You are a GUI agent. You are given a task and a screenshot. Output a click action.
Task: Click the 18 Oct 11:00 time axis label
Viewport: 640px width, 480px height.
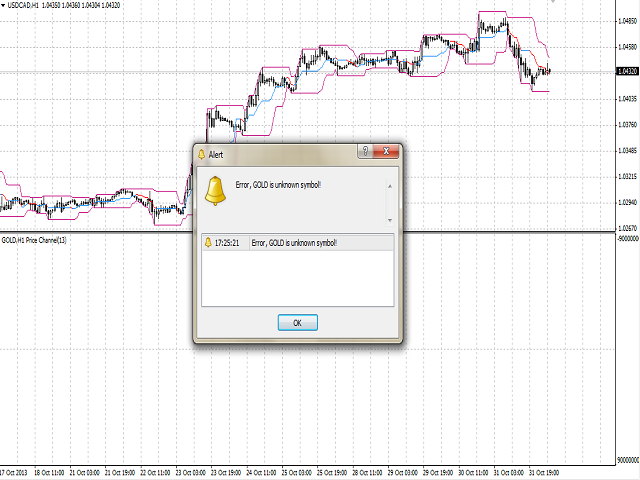coord(49,473)
